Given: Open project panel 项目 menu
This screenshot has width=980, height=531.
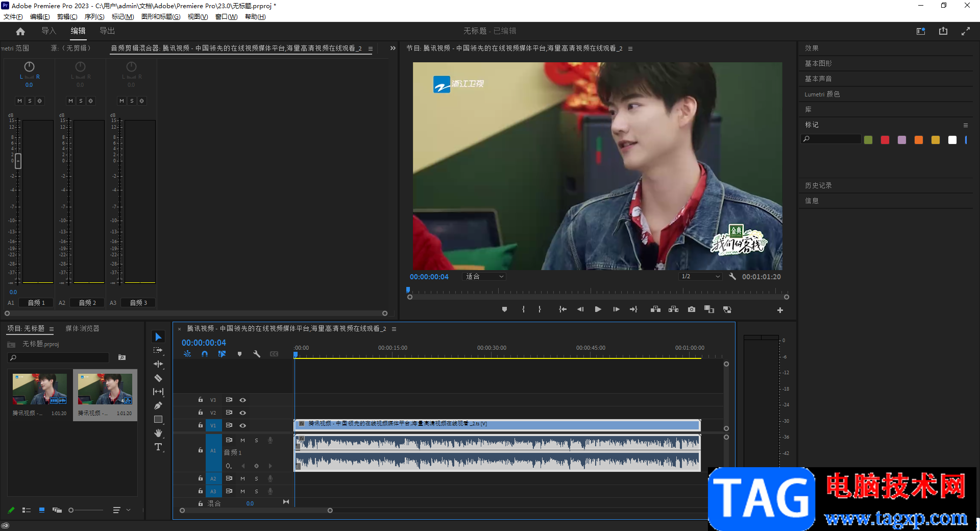Looking at the screenshot, I should [x=52, y=329].
